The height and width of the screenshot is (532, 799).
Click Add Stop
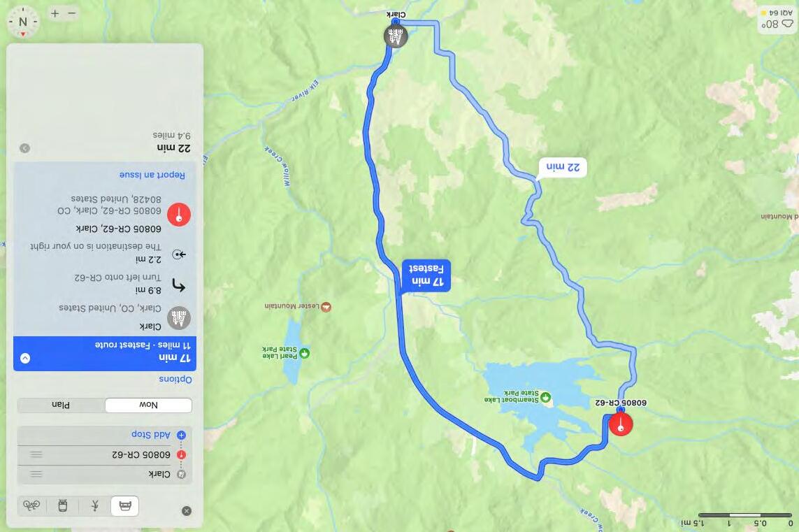(x=151, y=434)
